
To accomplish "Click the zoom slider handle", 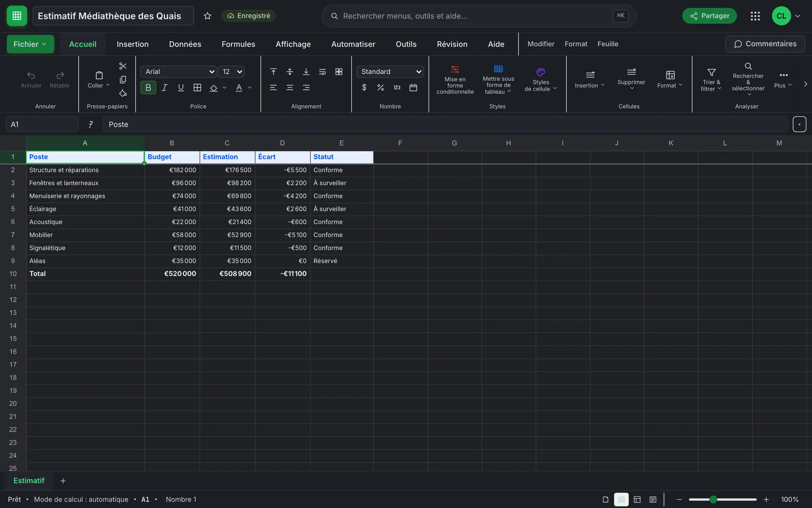I will [x=713, y=500].
